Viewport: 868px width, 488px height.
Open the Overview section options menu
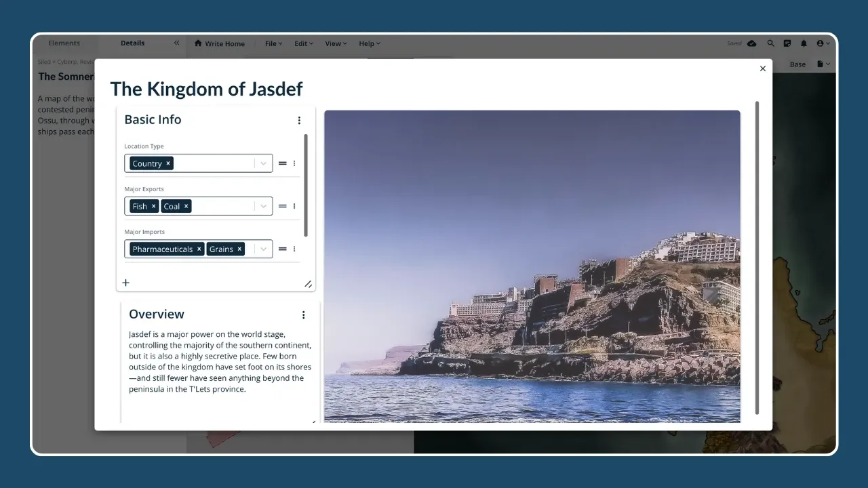[304, 314]
